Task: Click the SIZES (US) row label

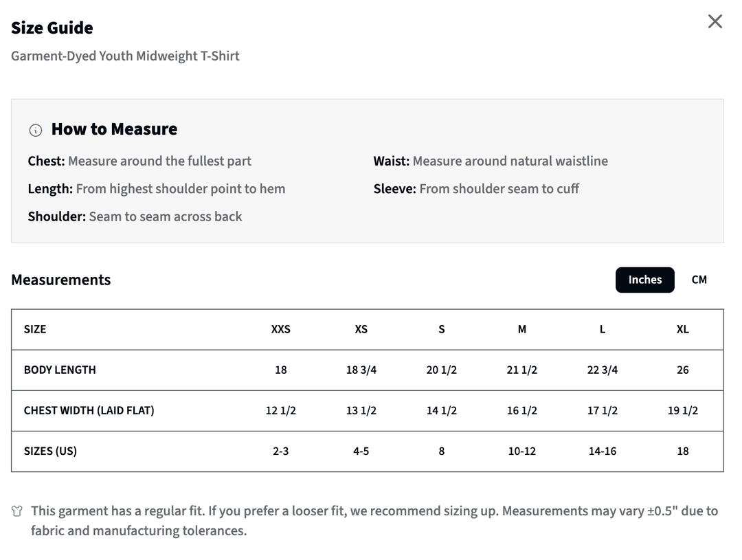Action: 50,451
